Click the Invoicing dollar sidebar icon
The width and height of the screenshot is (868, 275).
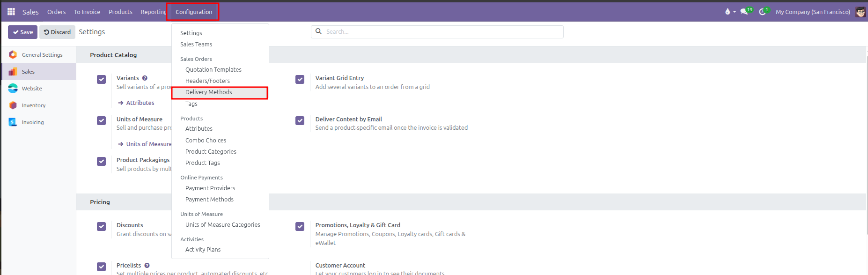tap(13, 122)
